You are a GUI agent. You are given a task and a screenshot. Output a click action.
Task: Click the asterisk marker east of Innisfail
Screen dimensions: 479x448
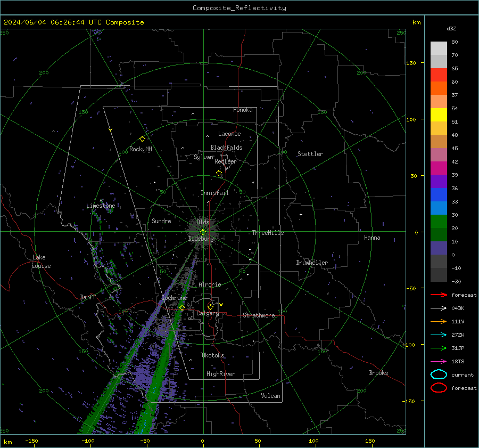253,183
